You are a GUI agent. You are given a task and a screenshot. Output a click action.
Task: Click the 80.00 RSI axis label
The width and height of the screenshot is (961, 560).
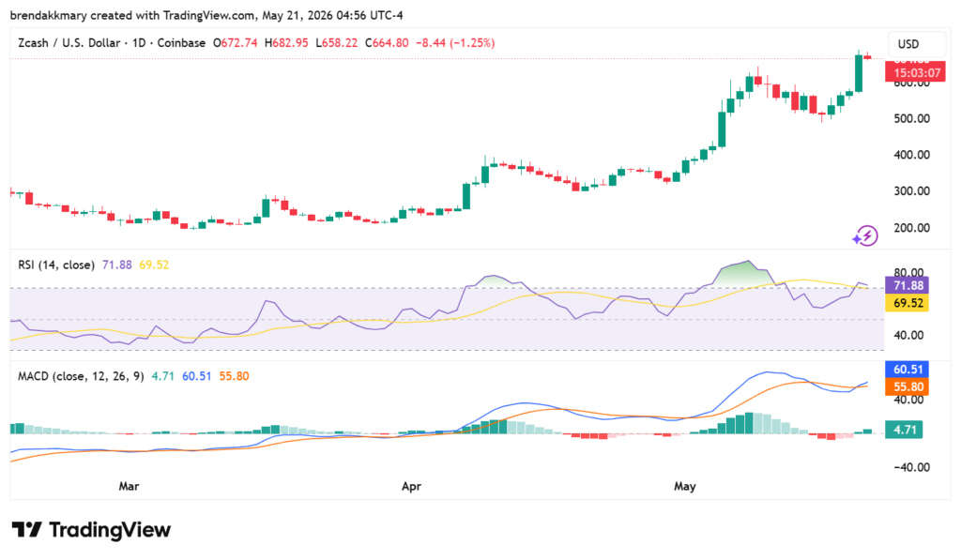tap(908, 272)
